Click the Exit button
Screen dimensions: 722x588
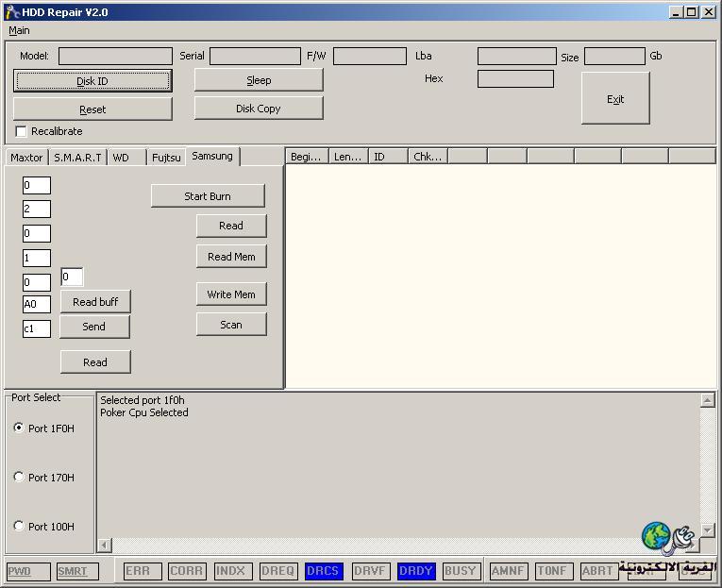(615, 98)
